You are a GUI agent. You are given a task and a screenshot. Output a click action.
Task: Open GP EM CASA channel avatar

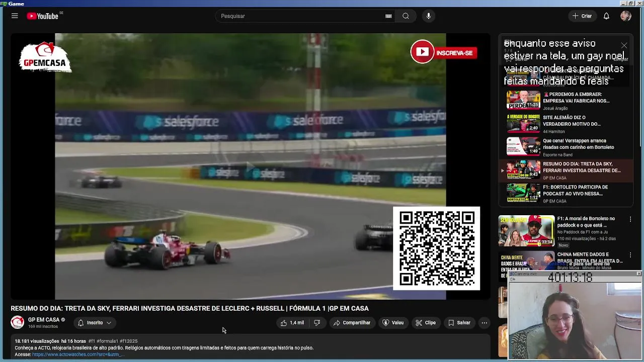(18, 322)
